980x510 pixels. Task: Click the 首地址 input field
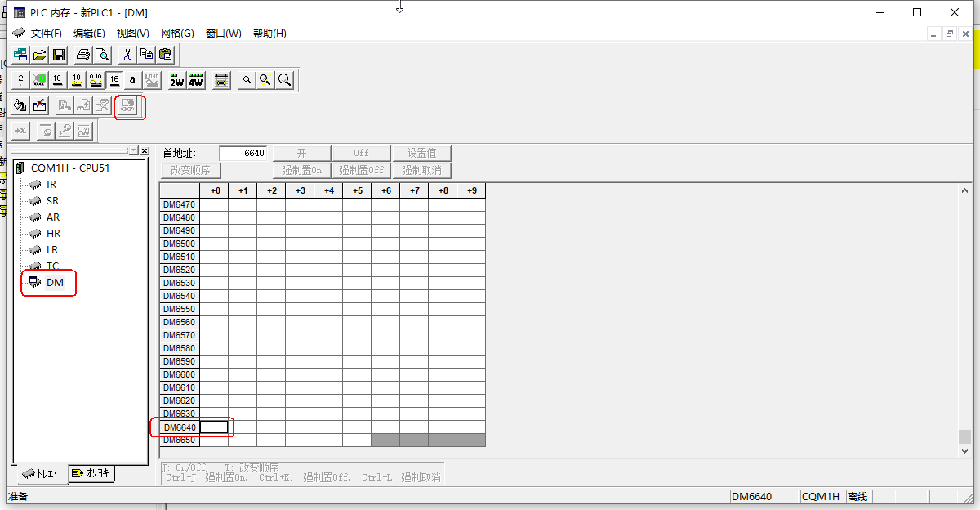243,154
